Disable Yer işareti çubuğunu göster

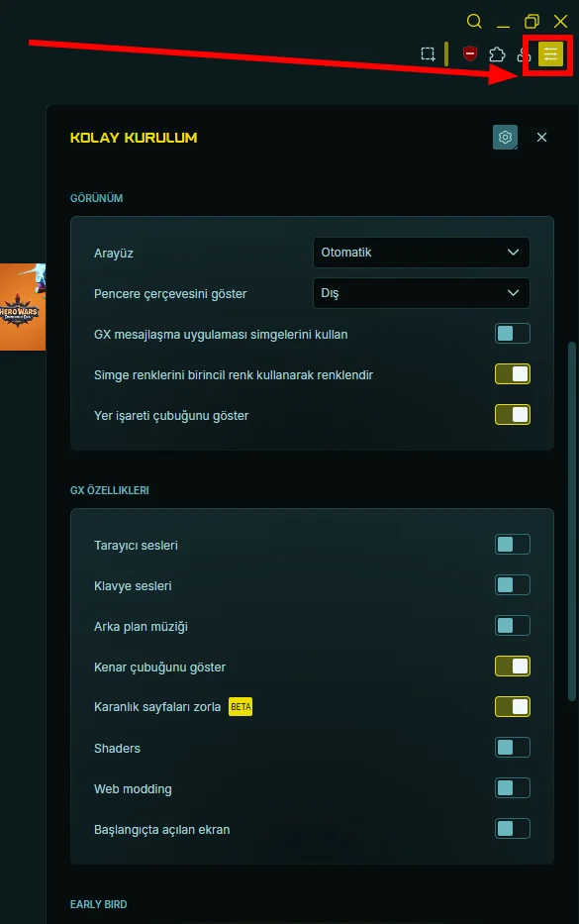513,415
